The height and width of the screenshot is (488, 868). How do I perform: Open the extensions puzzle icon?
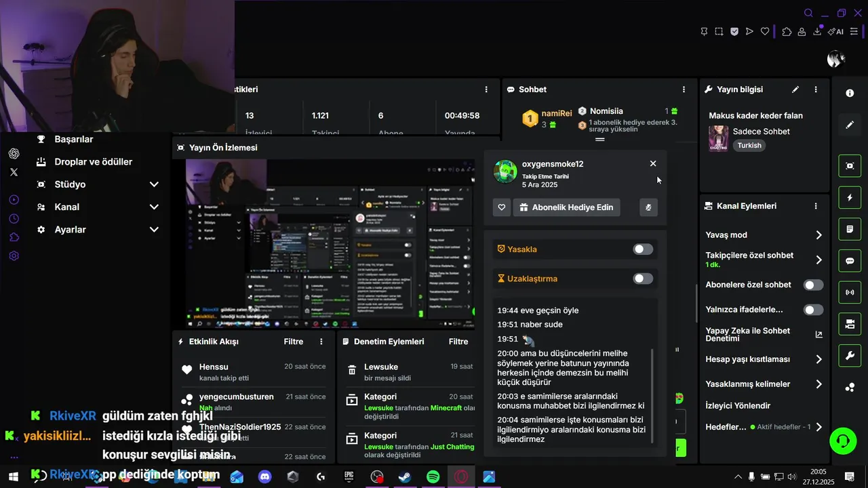tap(787, 31)
